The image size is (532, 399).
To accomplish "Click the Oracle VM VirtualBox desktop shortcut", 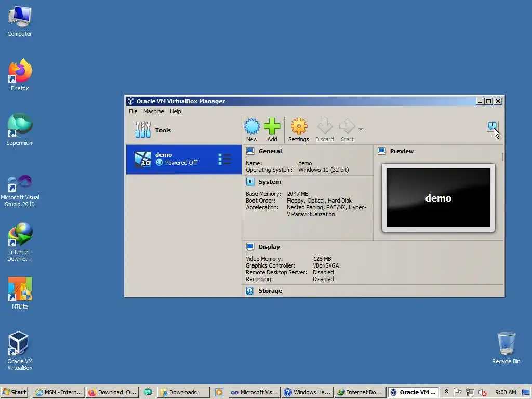I will [x=20, y=351].
